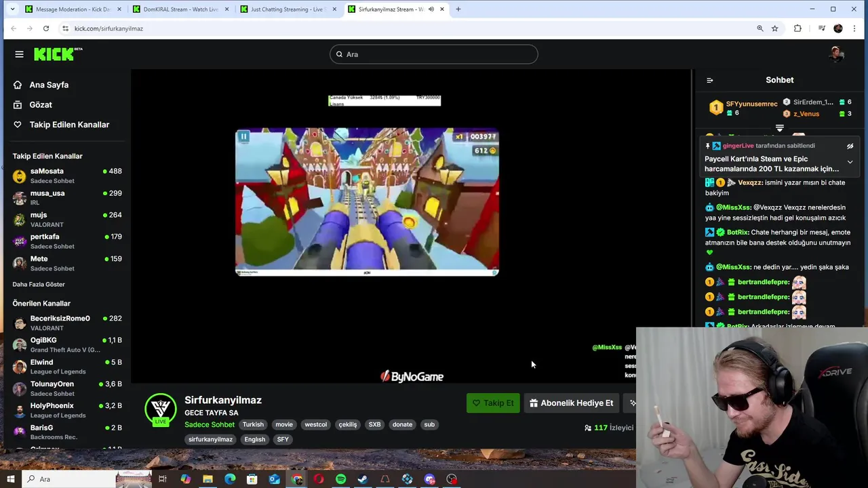
Task: Click SFYyunusemrec top gifter name
Action: click(x=751, y=104)
